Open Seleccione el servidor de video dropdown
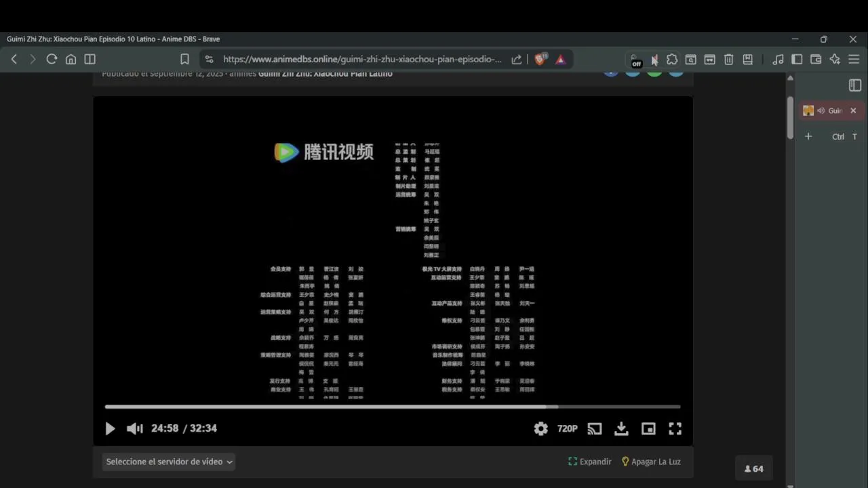The image size is (868, 488). [170, 462]
